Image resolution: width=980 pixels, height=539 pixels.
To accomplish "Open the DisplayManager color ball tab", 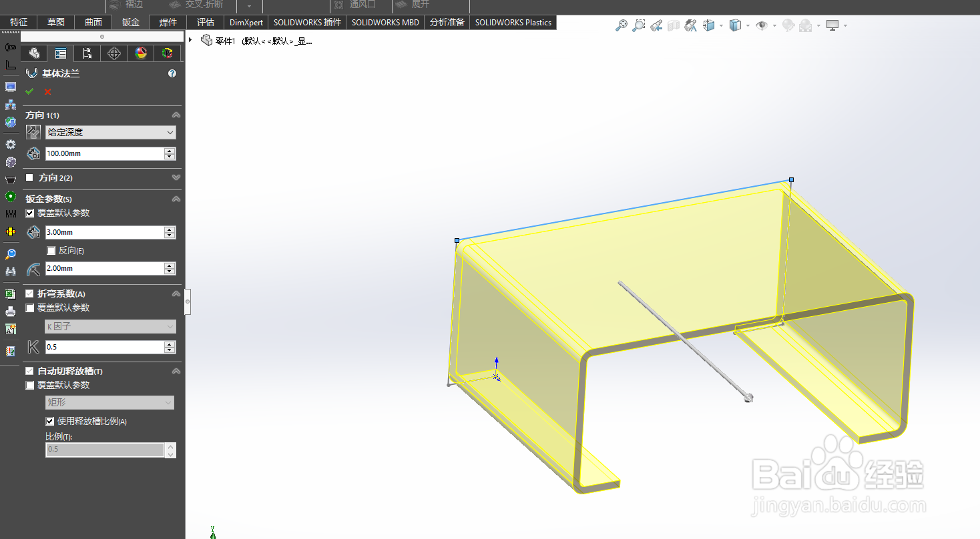I will (141, 53).
